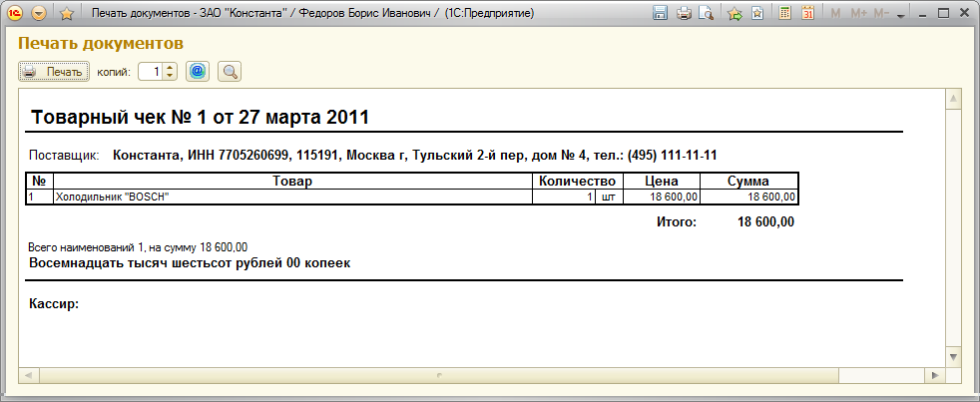Click the Товар column header
This screenshot has width=980, height=402.
point(292,182)
